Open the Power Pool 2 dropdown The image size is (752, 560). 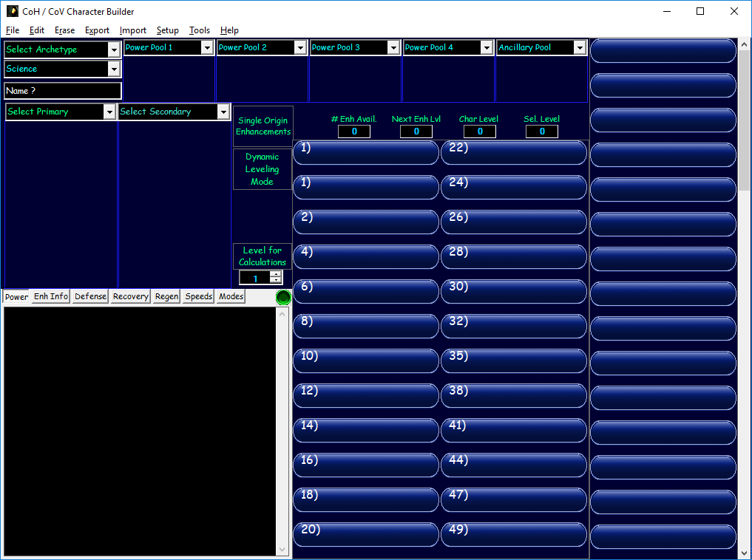tap(299, 47)
